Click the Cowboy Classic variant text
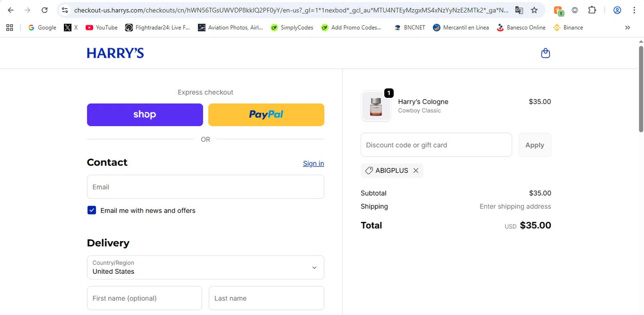This screenshot has width=644, height=315. [x=419, y=111]
